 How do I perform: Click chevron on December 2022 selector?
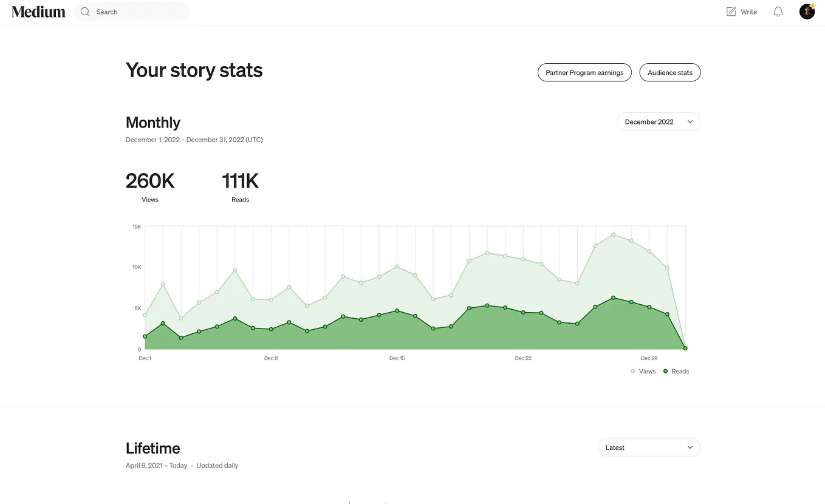pyautogui.click(x=690, y=121)
